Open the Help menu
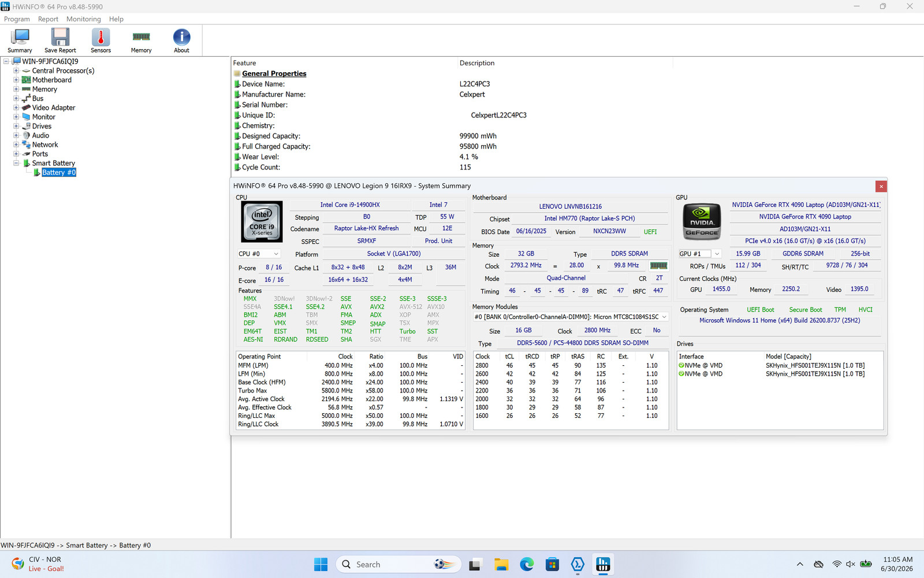The height and width of the screenshot is (578, 924). [x=116, y=19]
